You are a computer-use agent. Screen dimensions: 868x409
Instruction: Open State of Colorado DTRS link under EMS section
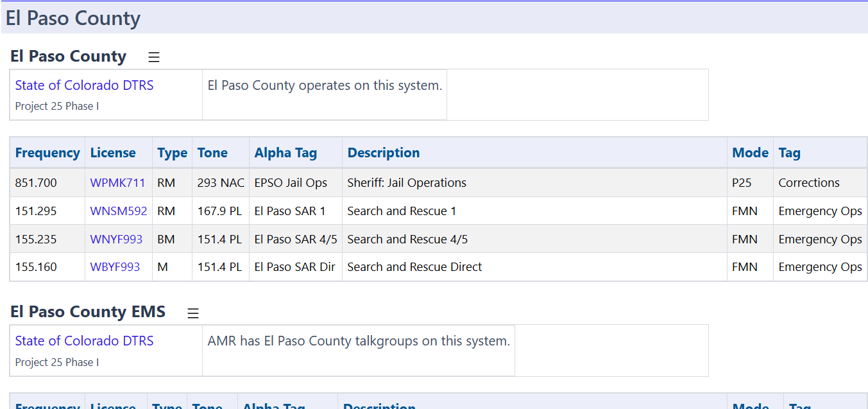tap(84, 341)
